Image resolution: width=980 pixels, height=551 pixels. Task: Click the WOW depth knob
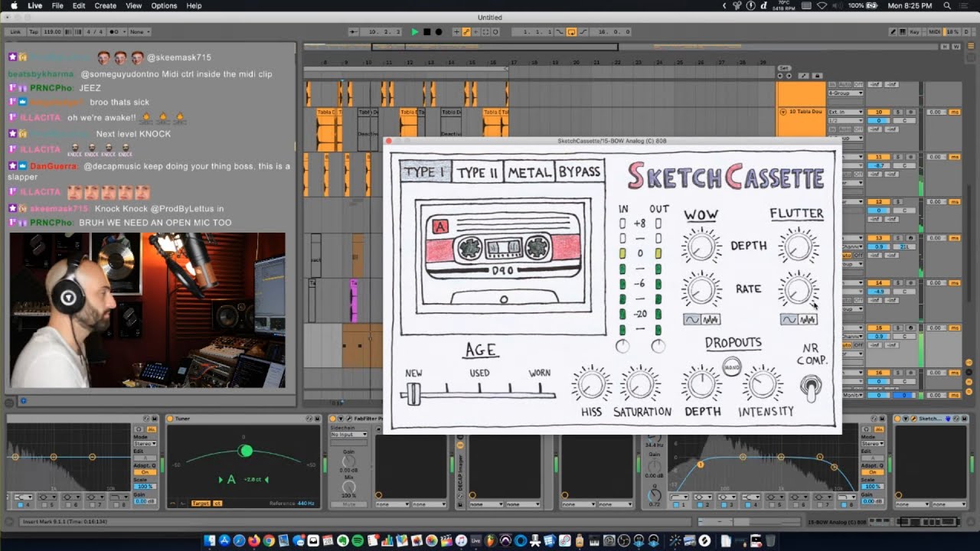tap(701, 246)
